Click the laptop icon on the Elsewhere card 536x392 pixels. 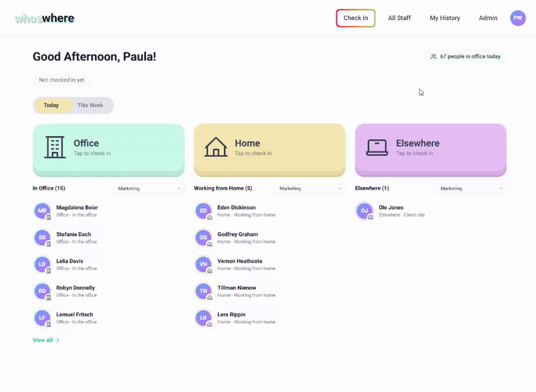378,146
